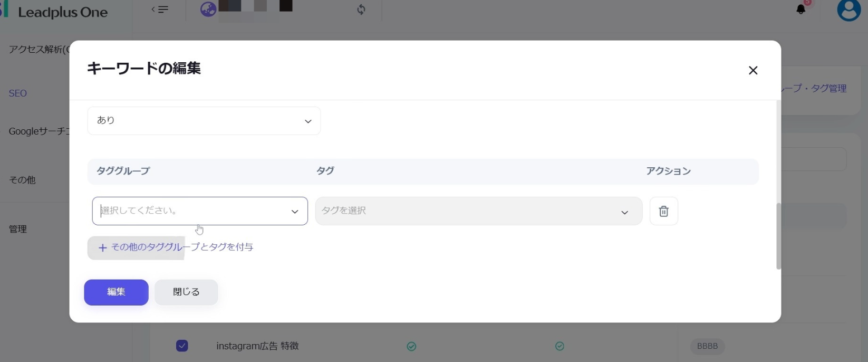Open the SEO sidebar menu
The width and height of the screenshot is (868, 362).
point(18,93)
